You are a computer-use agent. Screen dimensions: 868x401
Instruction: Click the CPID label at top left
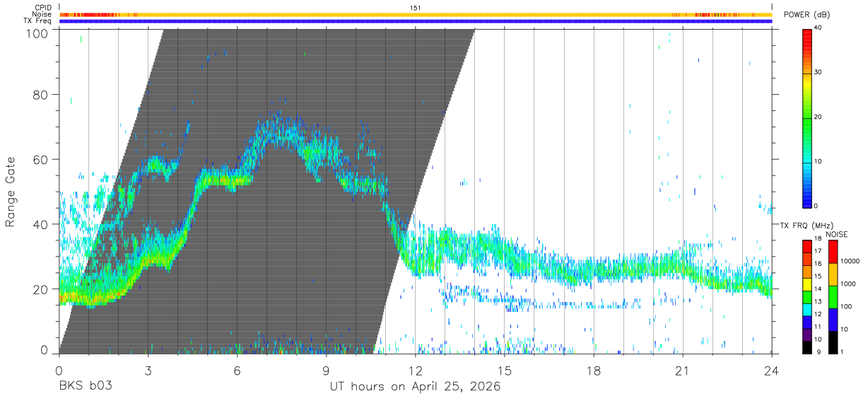click(42, 8)
